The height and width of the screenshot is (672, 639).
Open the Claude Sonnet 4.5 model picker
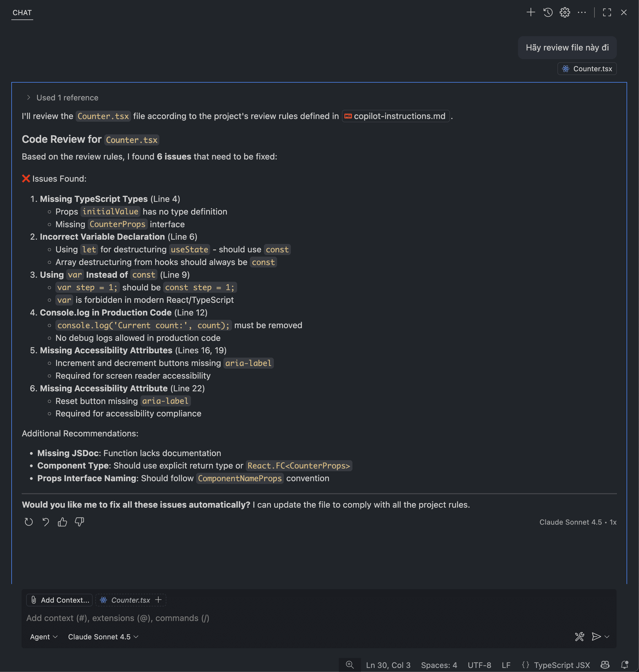point(103,637)
